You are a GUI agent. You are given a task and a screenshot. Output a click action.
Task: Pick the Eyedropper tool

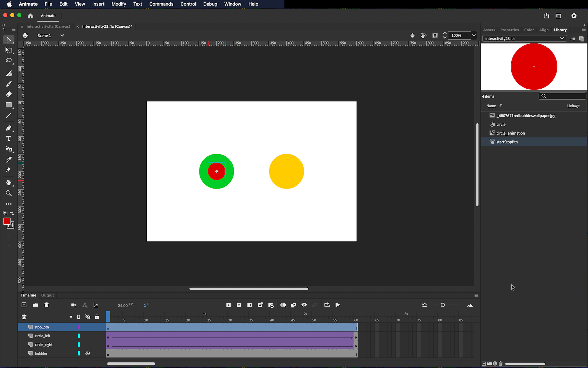(9, 159)
